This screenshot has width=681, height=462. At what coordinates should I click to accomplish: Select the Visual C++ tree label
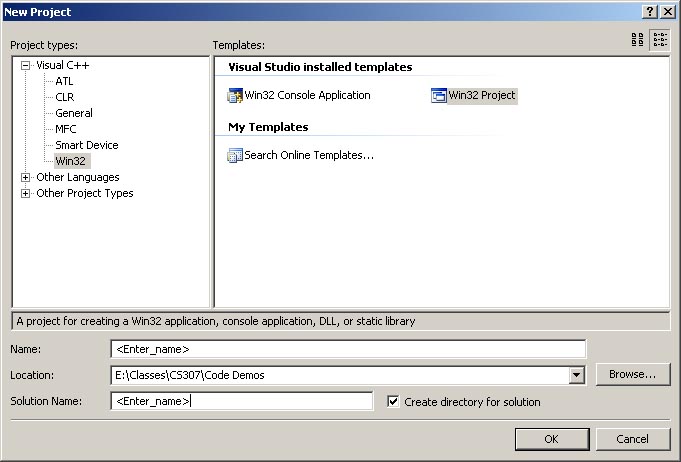(63, 66)
